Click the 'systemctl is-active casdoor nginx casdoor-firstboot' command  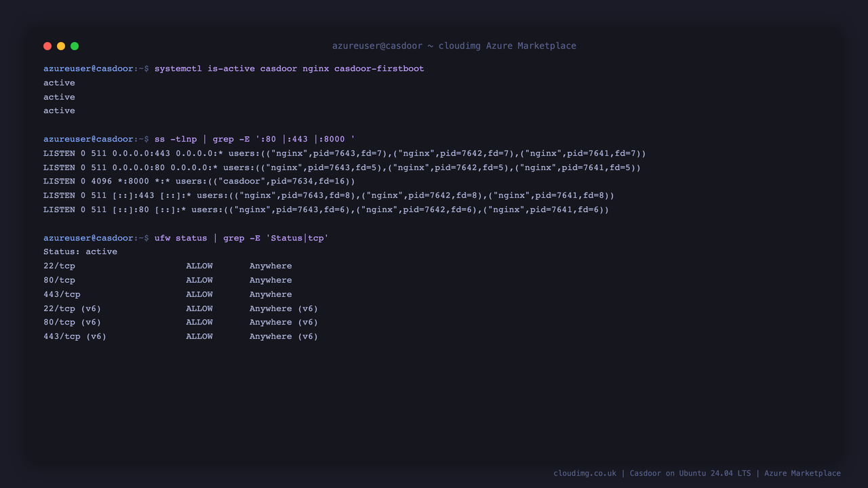pyautogui.click(x=290, y=68)
